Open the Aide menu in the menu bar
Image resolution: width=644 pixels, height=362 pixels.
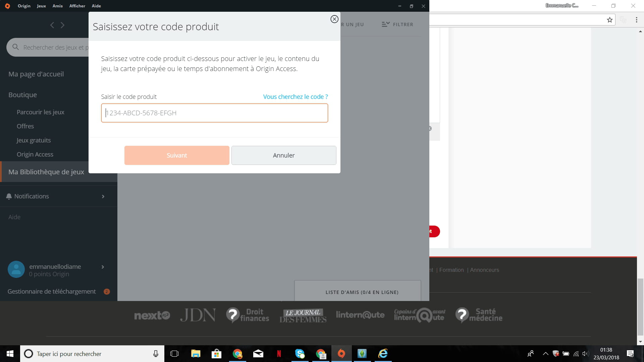pyautogui.click(x=96, y=6)
